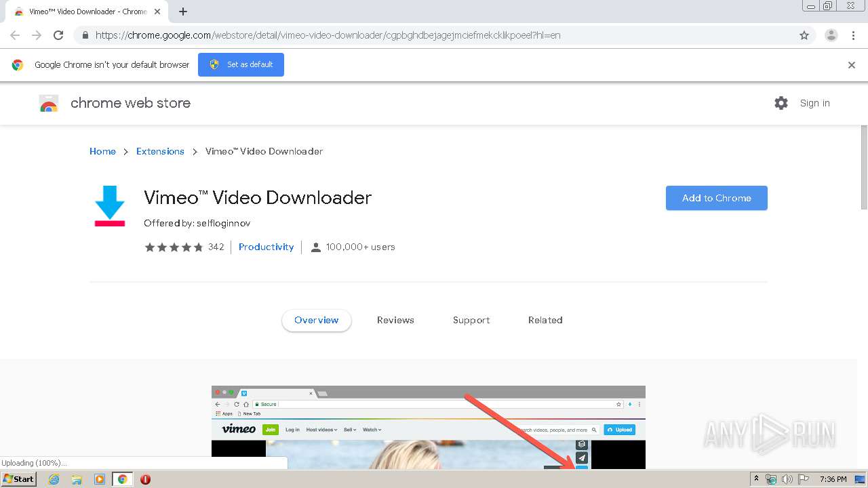868x488 pixels.
Task: Select the Overview tab
Action: click(x=317, y=320)
